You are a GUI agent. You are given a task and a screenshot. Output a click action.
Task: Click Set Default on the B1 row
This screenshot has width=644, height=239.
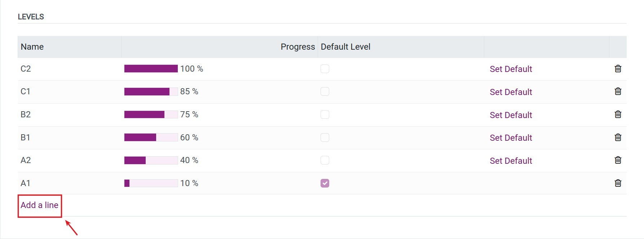point(511,137)
